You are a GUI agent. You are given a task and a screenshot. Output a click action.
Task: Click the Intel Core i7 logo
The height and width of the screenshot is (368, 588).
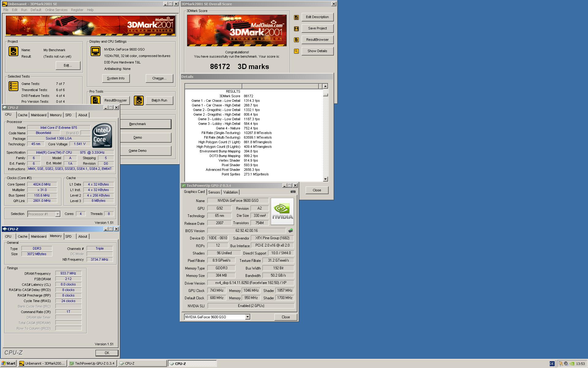click(x=102, y=136)
